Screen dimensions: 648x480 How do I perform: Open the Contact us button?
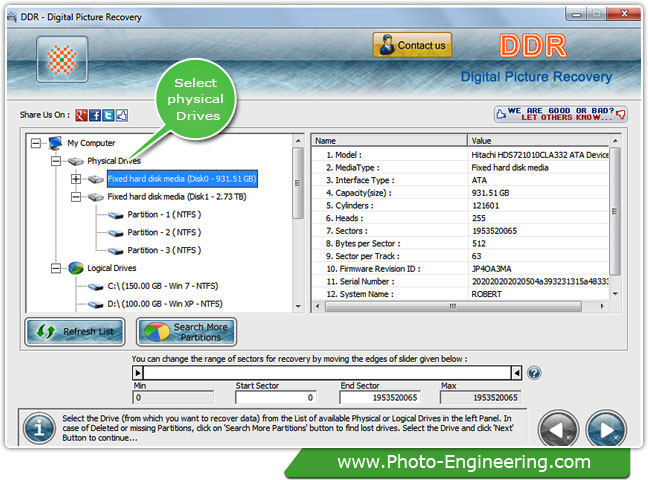[412, 45]
